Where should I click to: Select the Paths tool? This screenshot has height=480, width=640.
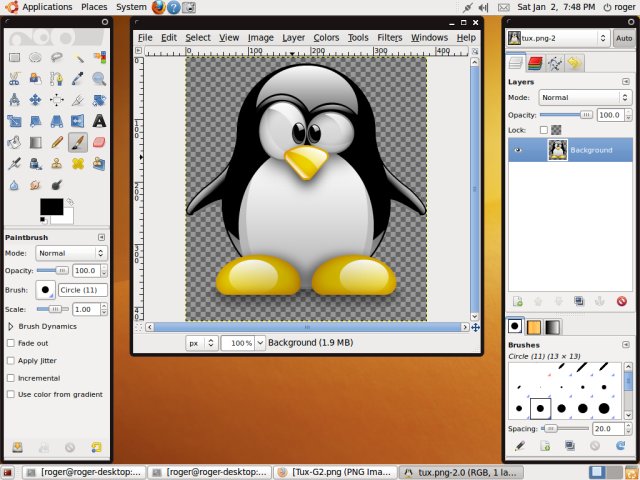coord(57,78)
